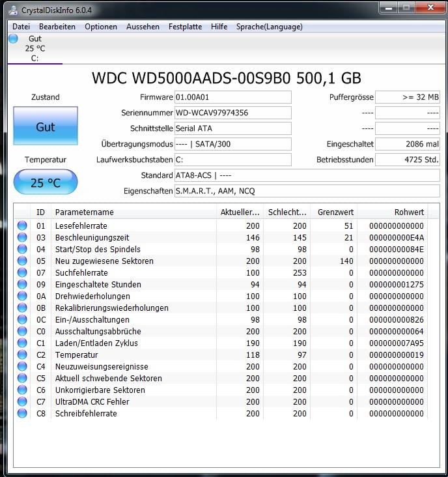Click status orb of Drehwiederholungen row
This screenshot has height=477, width=448.
click(x=22, y=296)
